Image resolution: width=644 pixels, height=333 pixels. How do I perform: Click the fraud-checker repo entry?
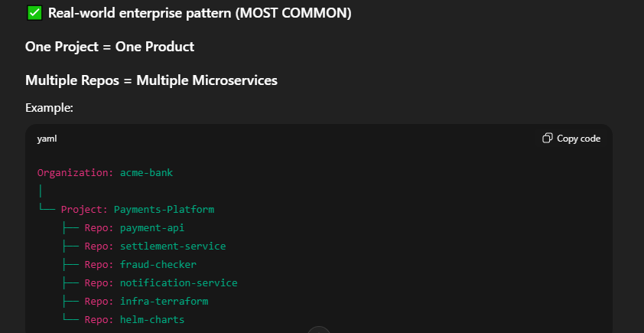click(x=158, y=264)
